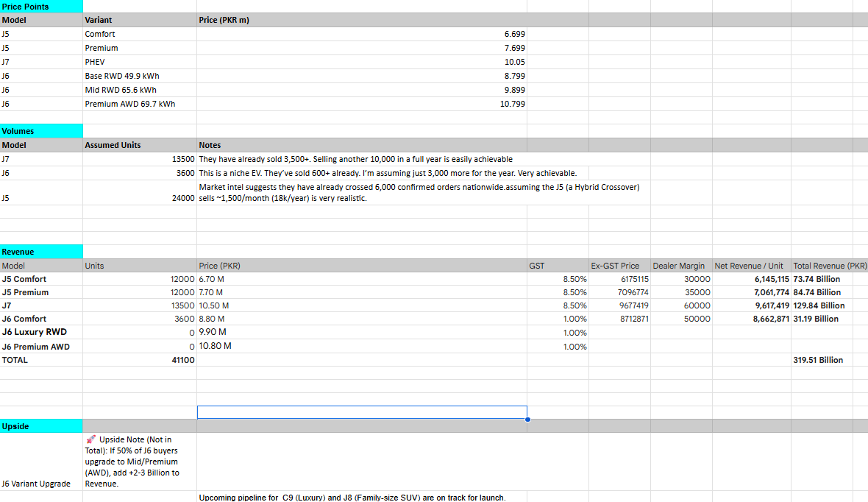Select the "Revenue" section header cell
868x502 pixels.
40,251
